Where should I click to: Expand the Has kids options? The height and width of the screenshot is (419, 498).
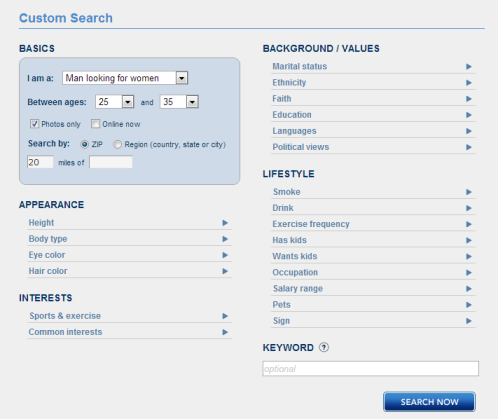(x=373, y=240)
